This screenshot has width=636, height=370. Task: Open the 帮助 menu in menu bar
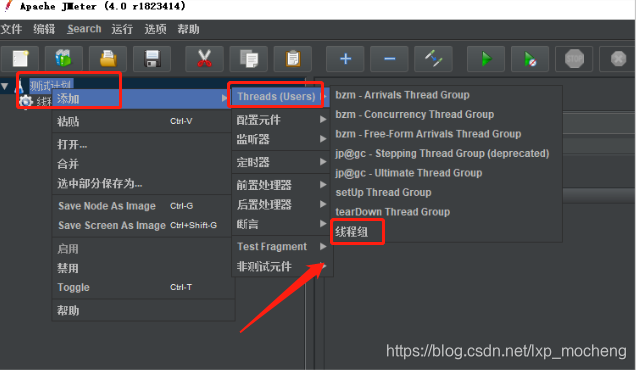(x=188, y=29)
